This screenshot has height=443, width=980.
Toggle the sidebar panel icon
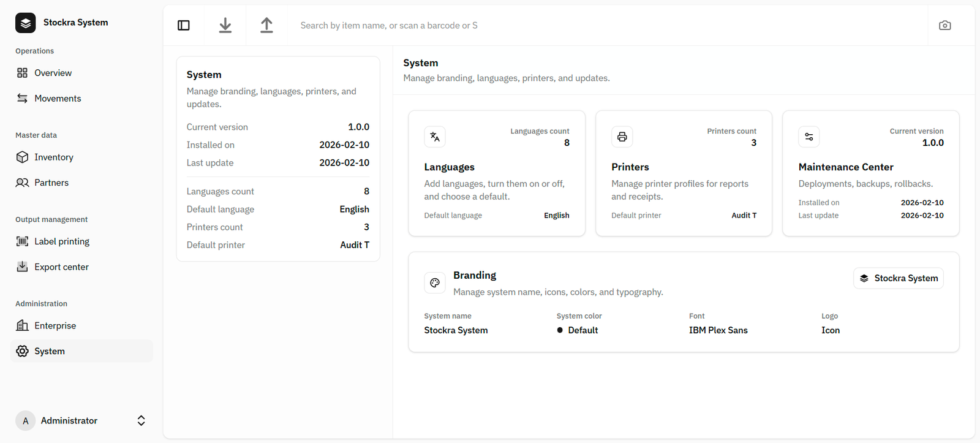point(184,25)
